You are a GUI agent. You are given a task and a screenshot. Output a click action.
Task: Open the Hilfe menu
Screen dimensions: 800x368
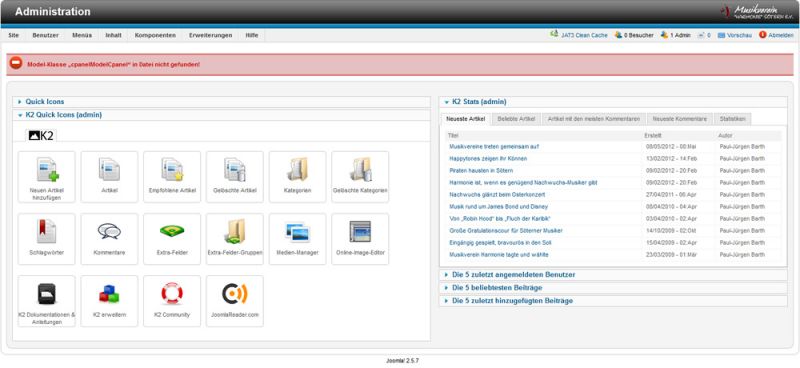[x=252, y=35]
